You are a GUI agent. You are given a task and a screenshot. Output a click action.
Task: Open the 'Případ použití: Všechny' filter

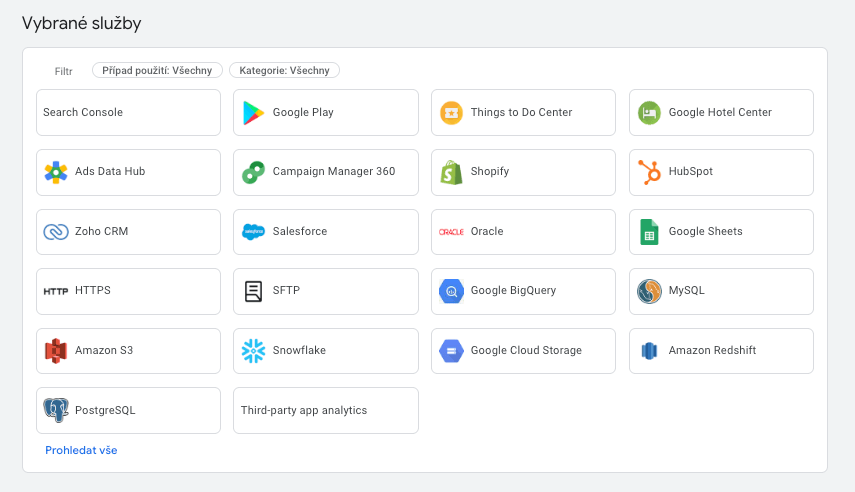157,71
